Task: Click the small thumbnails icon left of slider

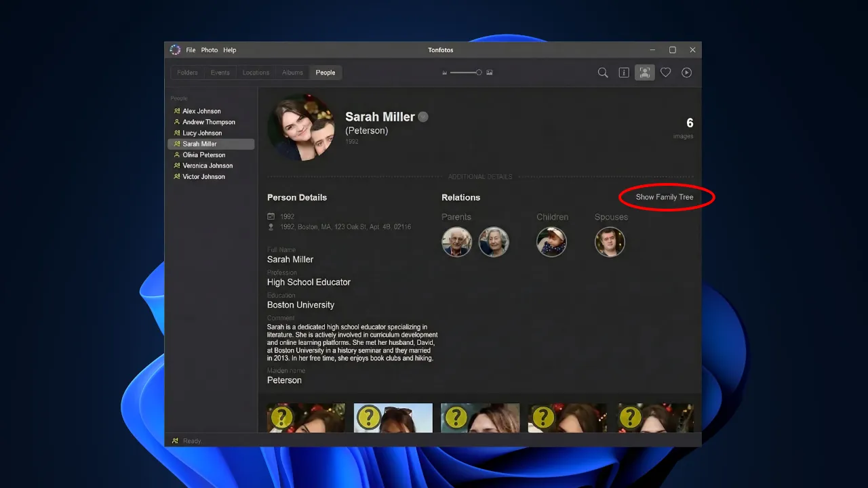Action: [x=445, y=73]
